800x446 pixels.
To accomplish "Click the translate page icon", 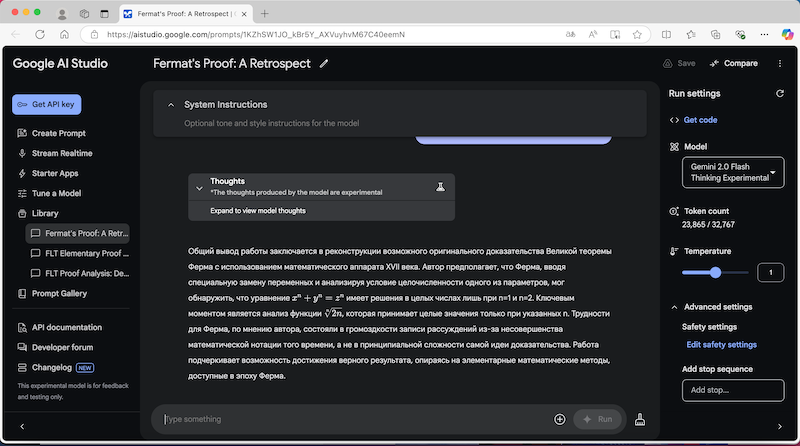I will pyautogui.click(x=570, y=34).
